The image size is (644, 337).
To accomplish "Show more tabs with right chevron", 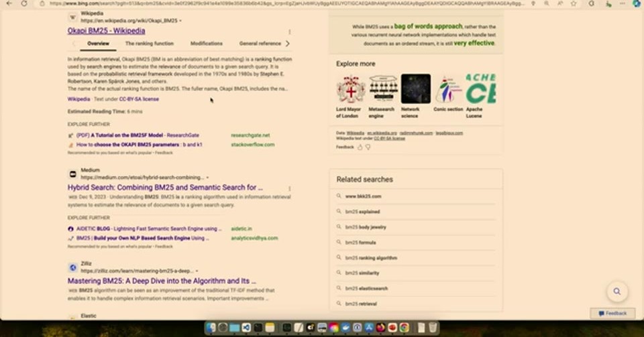I will pyautogui.click(x=288, y=44).
